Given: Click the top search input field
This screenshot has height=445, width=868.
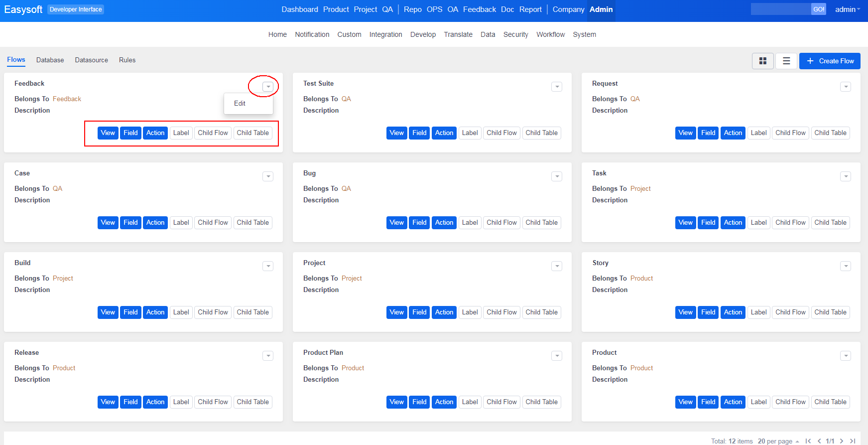Looking at the screenshot, I should pyautogui.click(x=780, y=9).
